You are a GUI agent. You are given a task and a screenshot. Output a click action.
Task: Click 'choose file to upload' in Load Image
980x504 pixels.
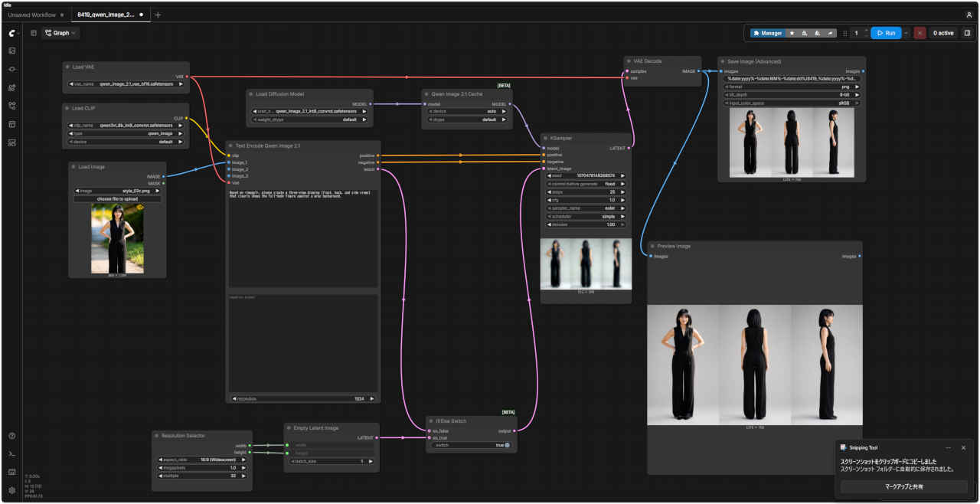click(x=117, y=199)
